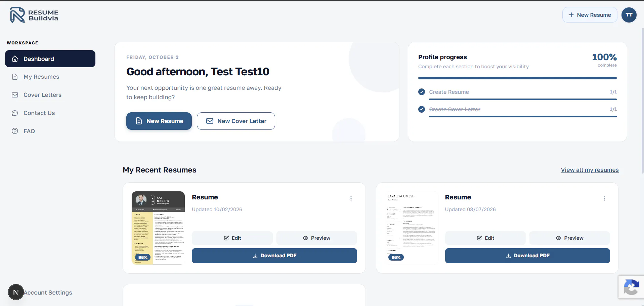Click the overall profile progress bar
This screenshot has width=644, height=306.
click(x=517, y=78)
